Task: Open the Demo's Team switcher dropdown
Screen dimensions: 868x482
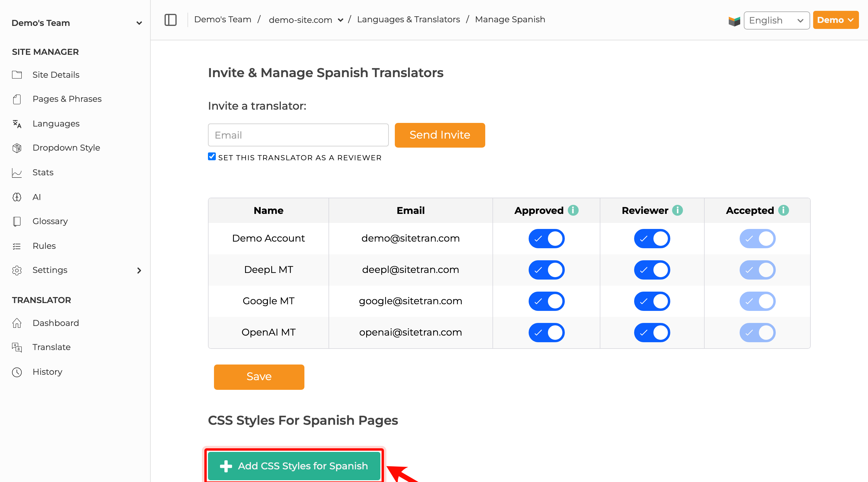Action: click(77, 23)
